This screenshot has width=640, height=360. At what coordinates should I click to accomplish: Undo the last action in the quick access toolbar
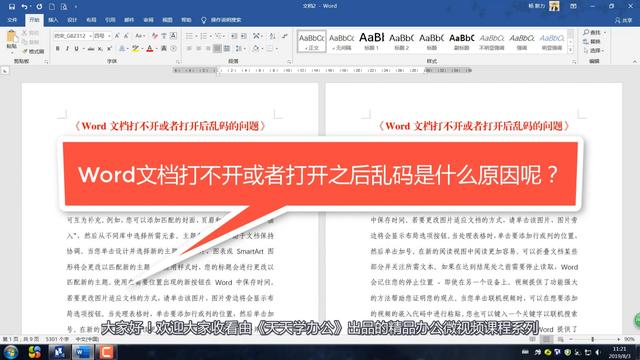click(24, 7)
